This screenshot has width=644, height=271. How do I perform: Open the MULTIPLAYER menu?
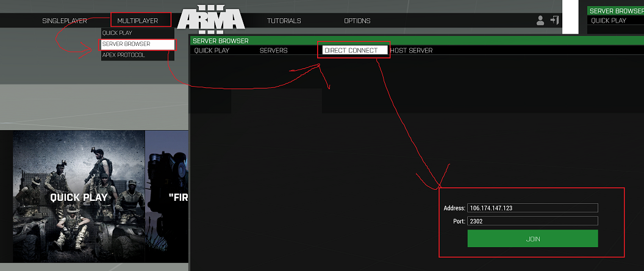(x=138, y=21)
